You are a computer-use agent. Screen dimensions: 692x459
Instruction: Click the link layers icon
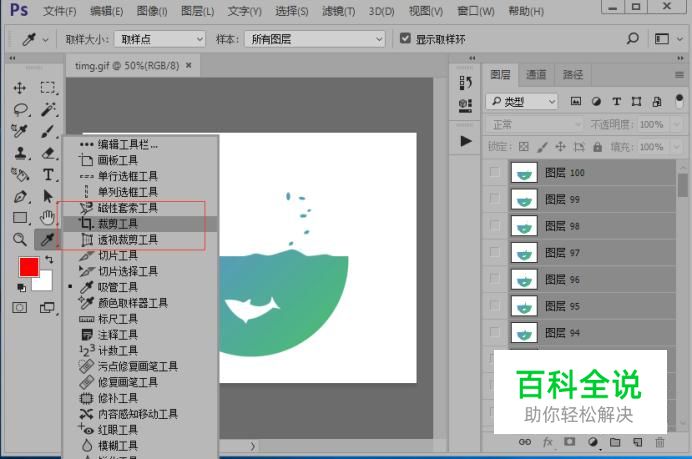525,442
